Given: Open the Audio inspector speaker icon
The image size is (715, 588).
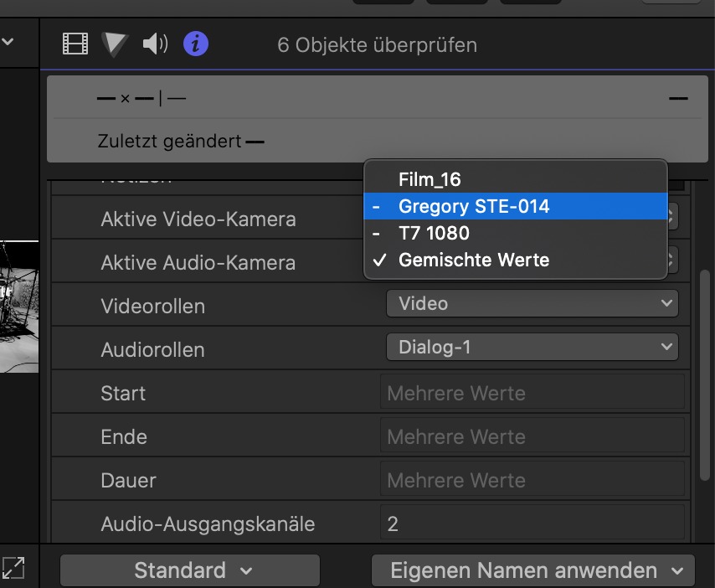Looking at the screenshot, I should click(x=155, y=44).
